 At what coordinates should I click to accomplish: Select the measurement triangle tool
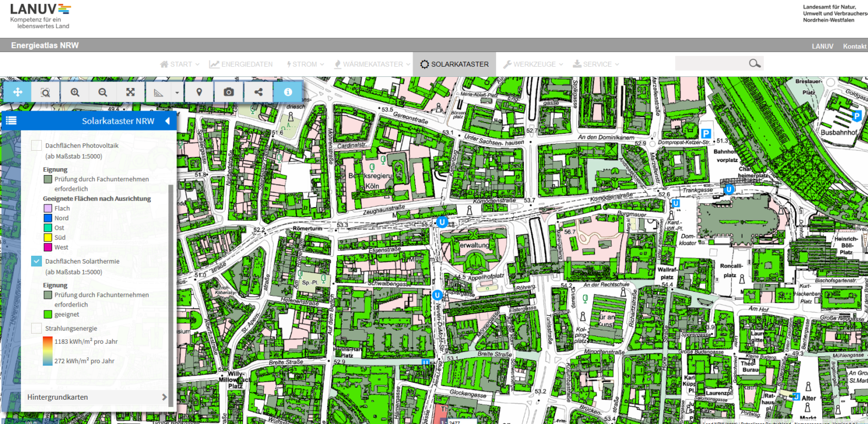tap(159, 92)
